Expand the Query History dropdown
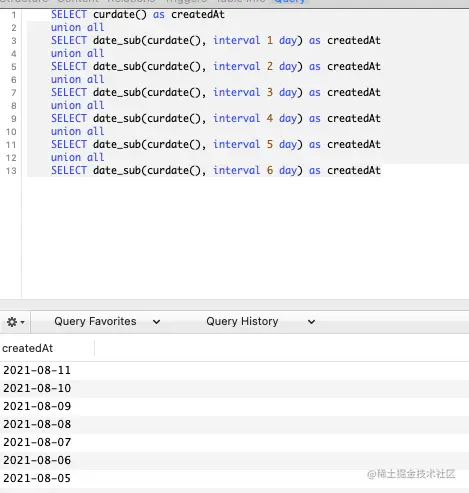Screen dimensions: 469x493 (260, 322)
